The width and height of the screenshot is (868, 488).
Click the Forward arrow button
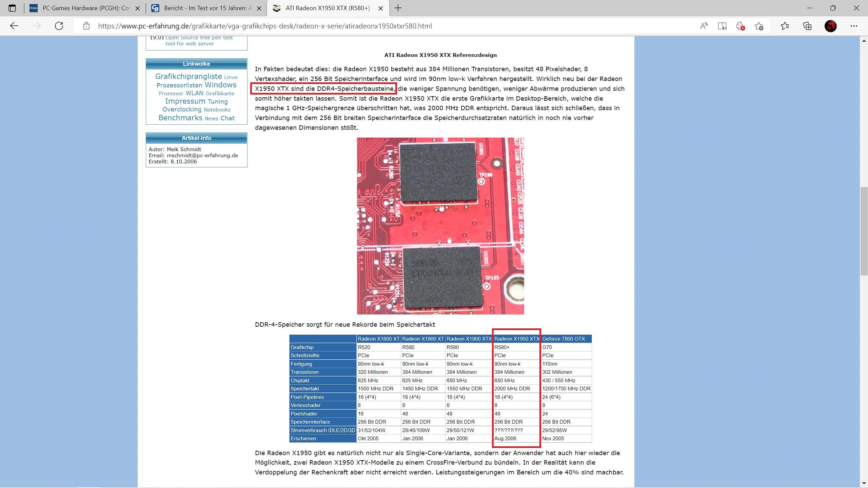click(37, 26)
